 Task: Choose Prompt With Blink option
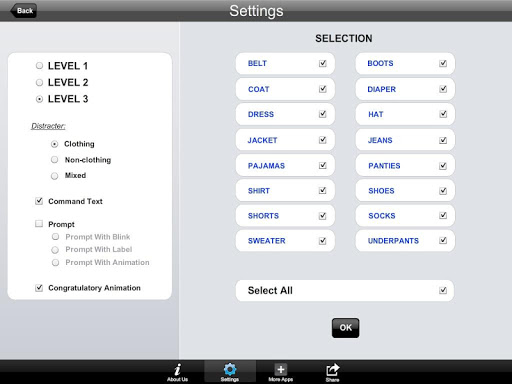(55, 237)
